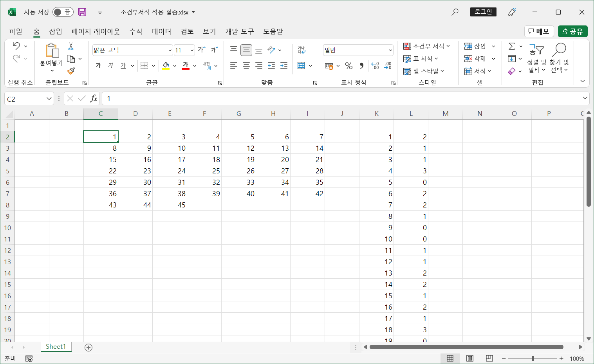Screen dimensions: 594x364
Task: Click the Paste clipboard icon
Action: pos(52,50)
